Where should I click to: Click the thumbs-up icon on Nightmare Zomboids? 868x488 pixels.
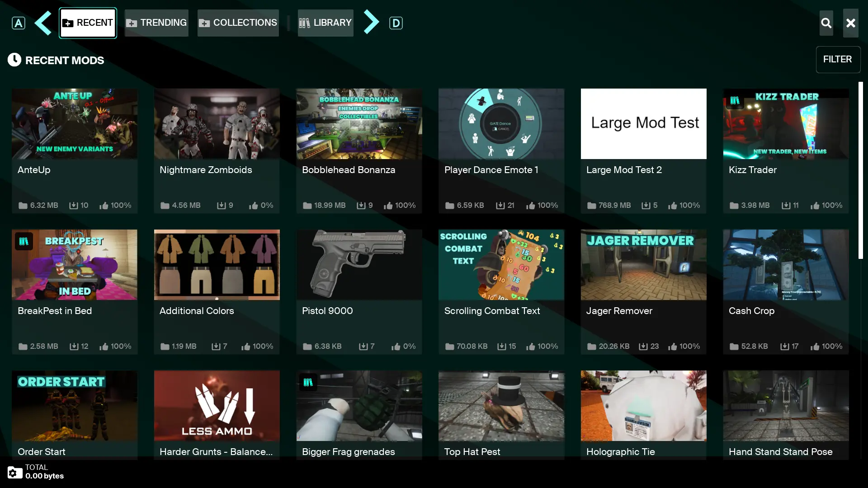point(253,206)
